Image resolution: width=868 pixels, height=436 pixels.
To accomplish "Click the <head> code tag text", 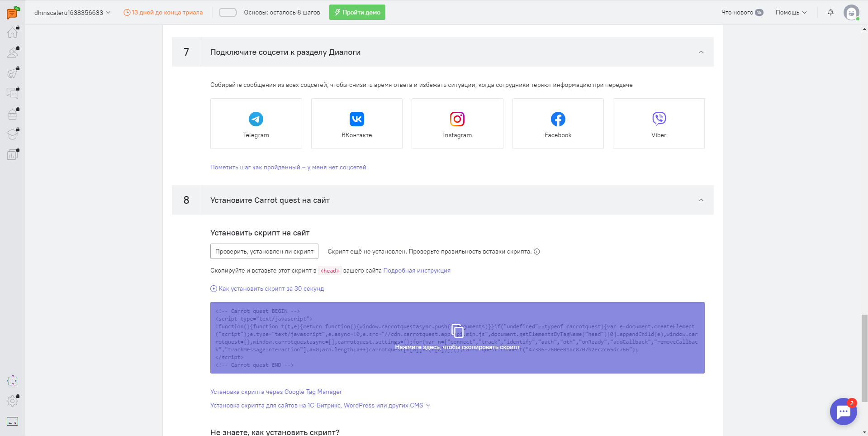I will [x=330, y=271].
